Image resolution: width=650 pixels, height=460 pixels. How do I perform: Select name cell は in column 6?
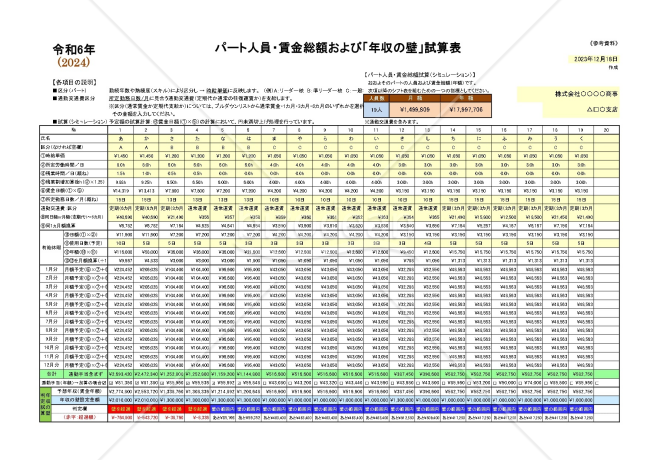(x=248, y=139)
